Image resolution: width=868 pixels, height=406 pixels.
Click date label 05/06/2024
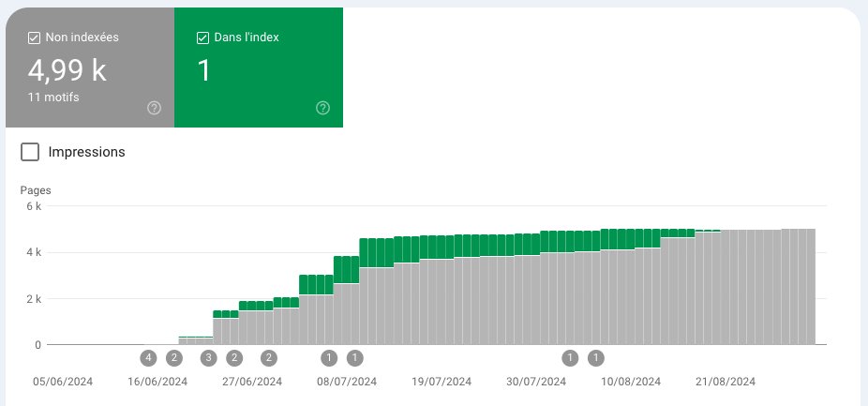63,382
